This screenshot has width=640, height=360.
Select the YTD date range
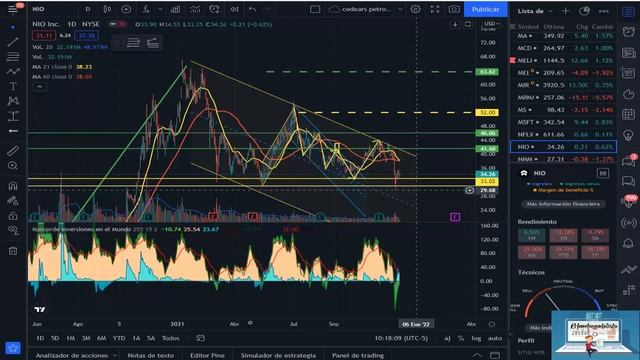119,338
